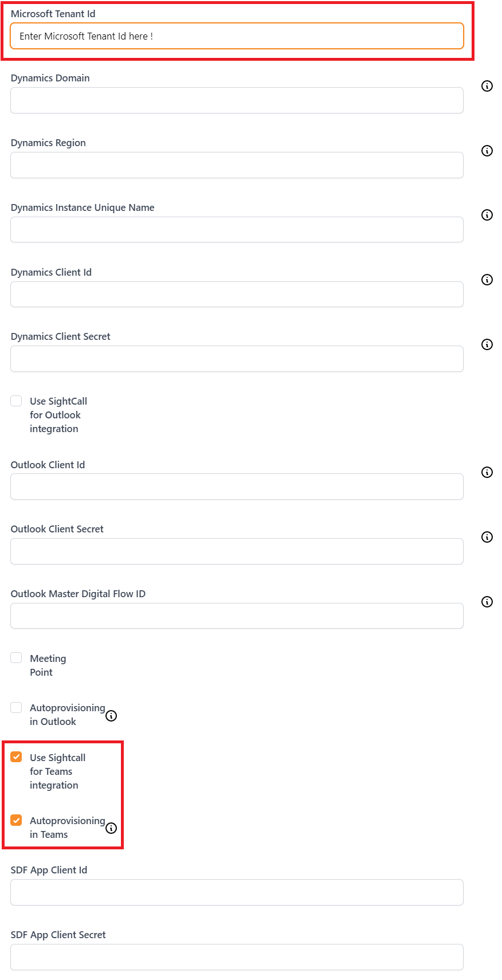Open info icon beside Dynamics Domain
This screenshot has height=980, width=502.
coord(487,86)
